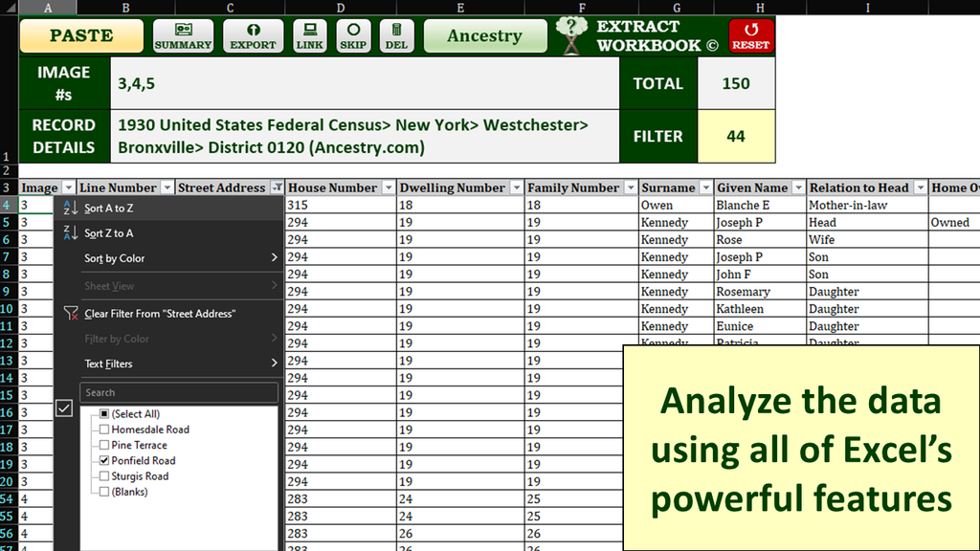Click the LINK toolbar button
The width and height of the screenshot is (980, 551).
[309, 35]
